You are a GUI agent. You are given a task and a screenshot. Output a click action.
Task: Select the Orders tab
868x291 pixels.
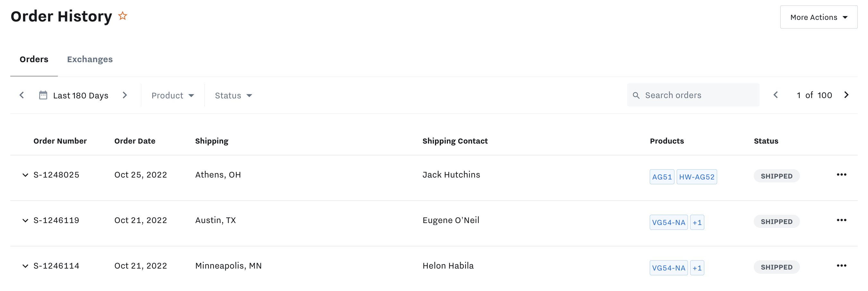click(x=34, y=59)
